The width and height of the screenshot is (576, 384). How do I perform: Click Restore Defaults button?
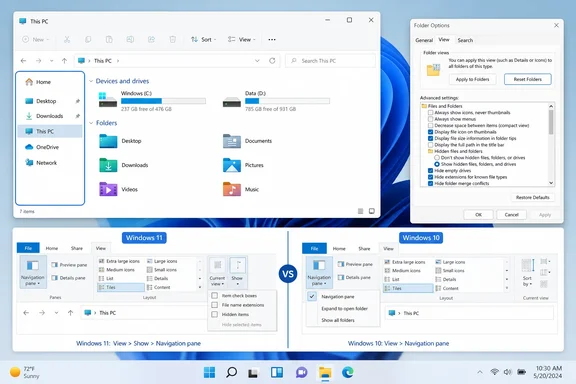[x=533, y=197]
